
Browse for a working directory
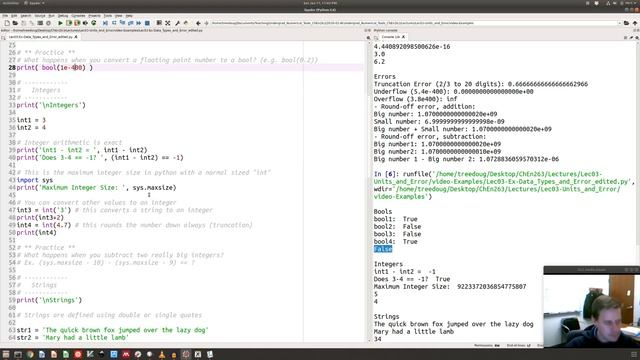point(627,23)
